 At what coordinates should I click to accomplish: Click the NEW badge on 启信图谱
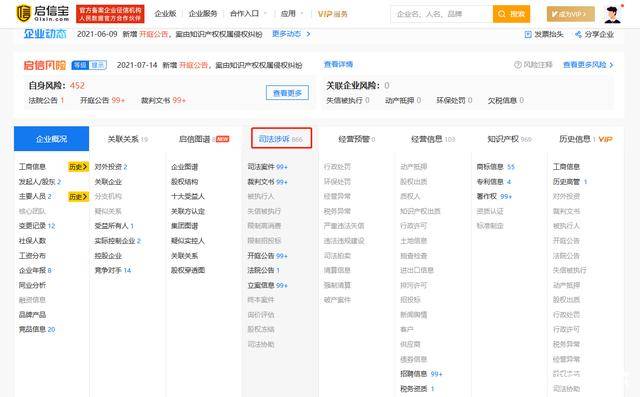[222, 139]
